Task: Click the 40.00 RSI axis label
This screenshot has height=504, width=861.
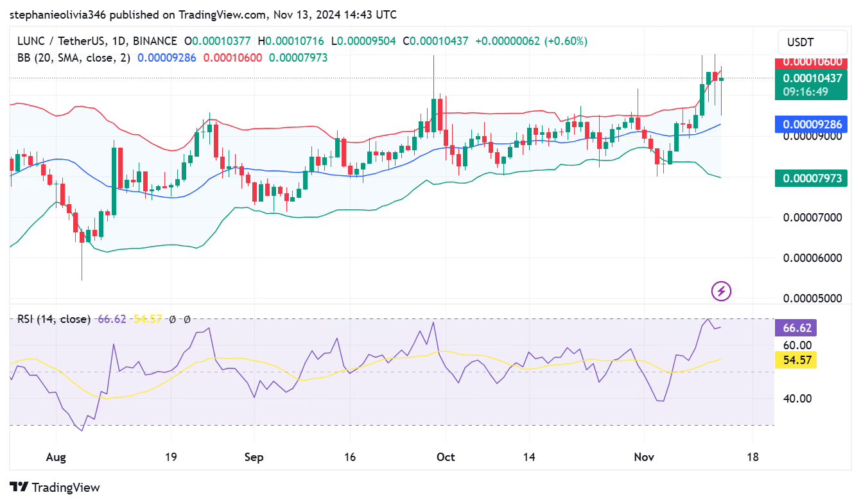Action: click(x=797, y=398)
